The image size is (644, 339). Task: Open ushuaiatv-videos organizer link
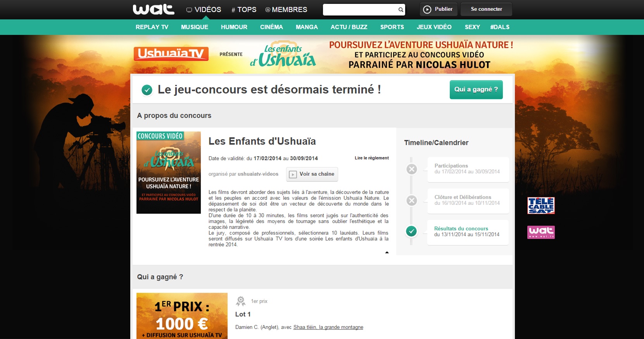[x=258, y=174]
